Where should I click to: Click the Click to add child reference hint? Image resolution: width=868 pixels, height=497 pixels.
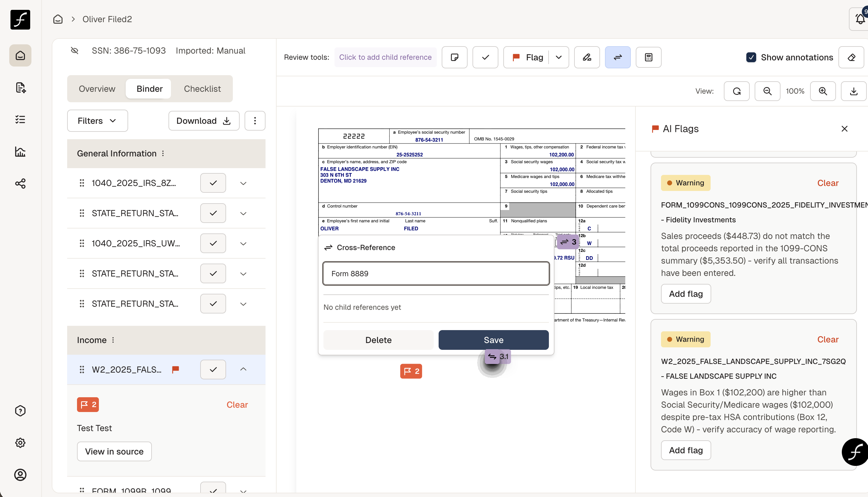pyautogui.click(x=385, y=57)
